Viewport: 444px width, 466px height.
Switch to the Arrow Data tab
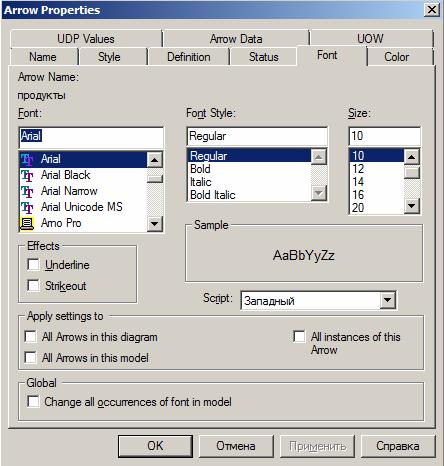(x=236, y=39)
